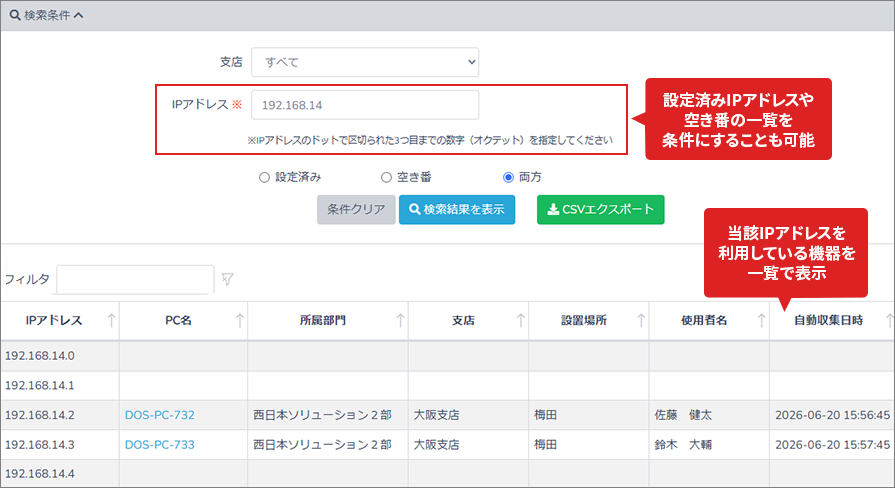Click the magnifier icon beside 検索条件

click(x=15, y=15)
